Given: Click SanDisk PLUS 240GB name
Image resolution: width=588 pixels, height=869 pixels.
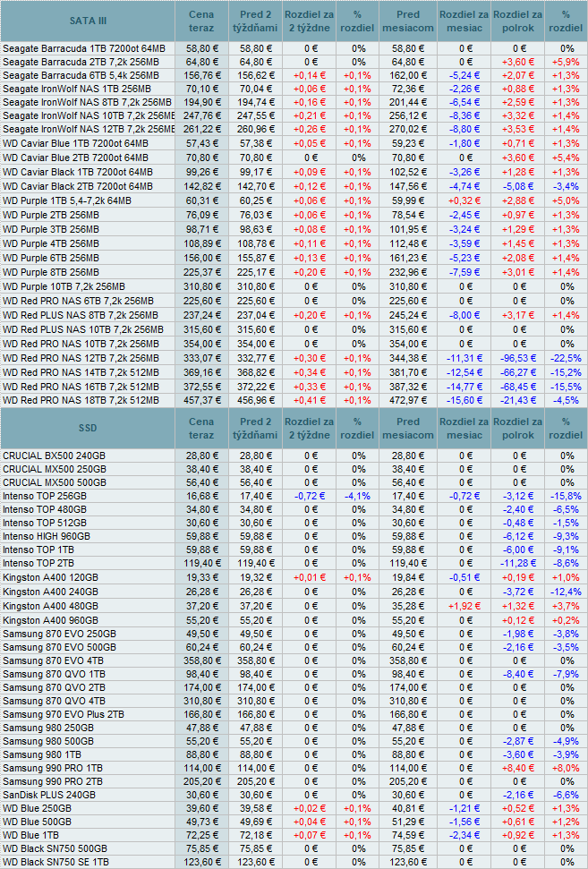Looking at the screenshot, I should point(49,796).
